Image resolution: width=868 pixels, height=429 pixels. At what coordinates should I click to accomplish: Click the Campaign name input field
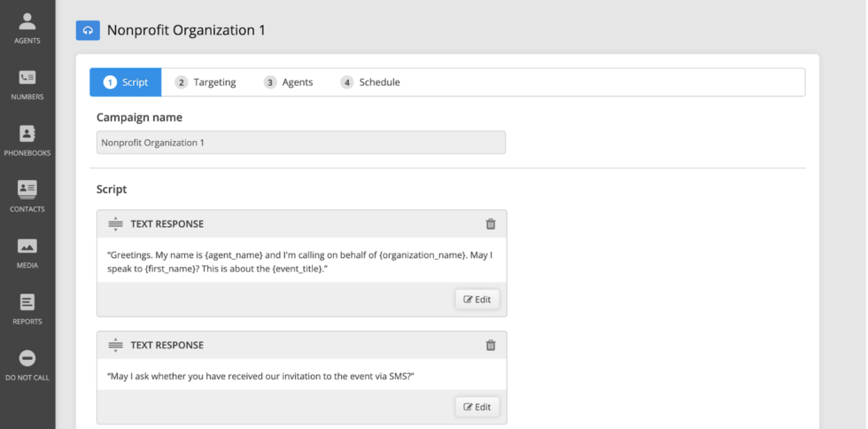coord(301,143)
